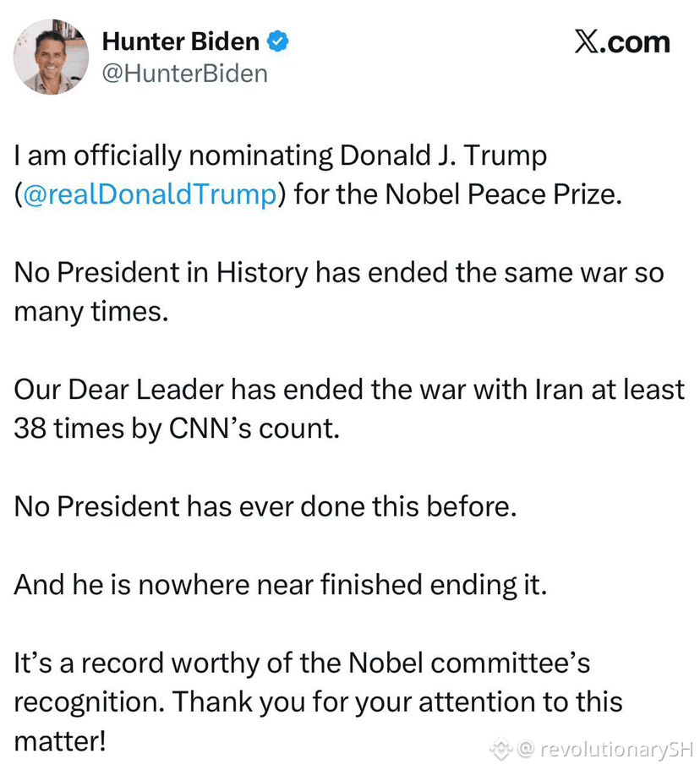This screenshot has width=700, height=770.
Task: Open Hunter Biden's profile avatar photo
Action: 51,57
